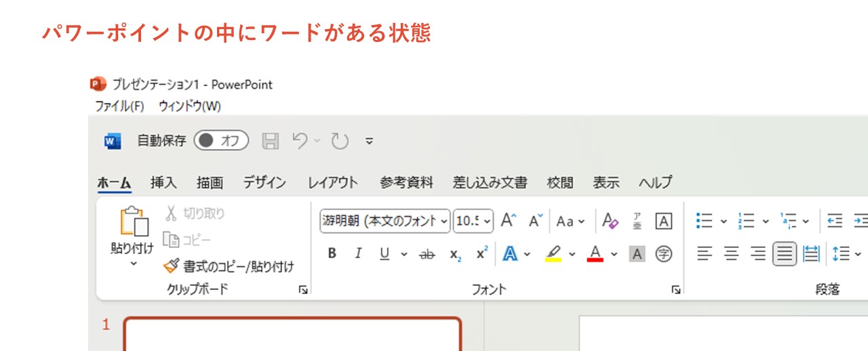
Task: Apply the yellow text highlight color
Action: [x=553, y=254]
